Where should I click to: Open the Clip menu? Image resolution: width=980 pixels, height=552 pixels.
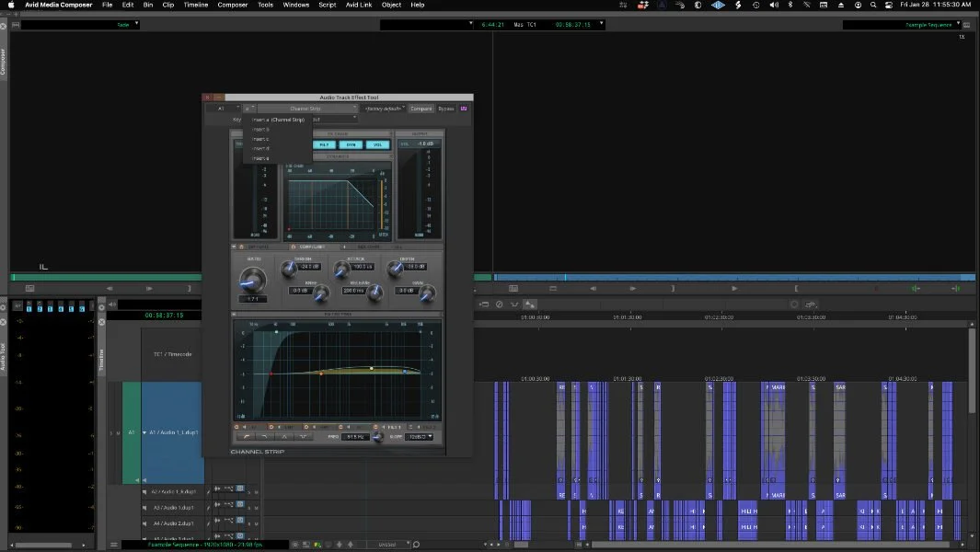click(x=168, y=5)
